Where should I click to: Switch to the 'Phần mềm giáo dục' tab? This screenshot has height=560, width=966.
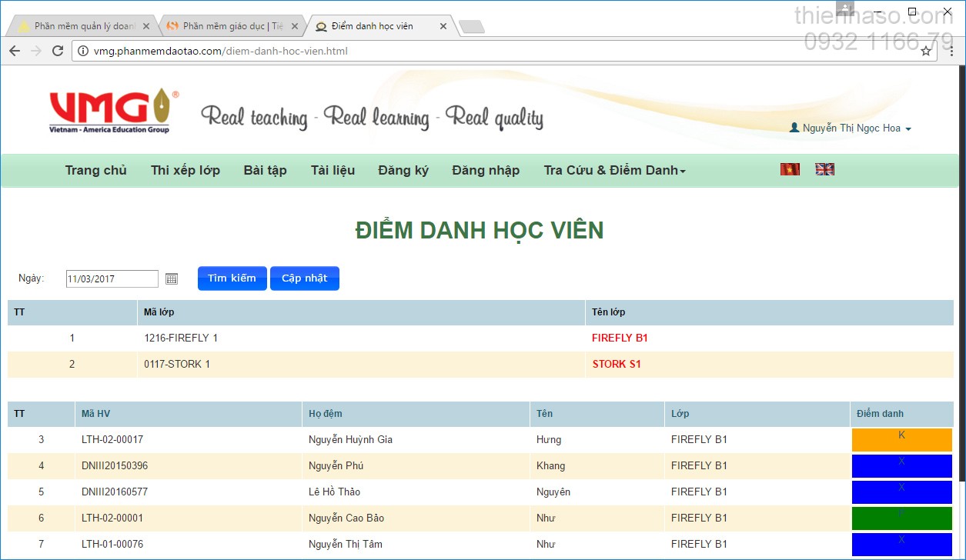click(231, 26)
